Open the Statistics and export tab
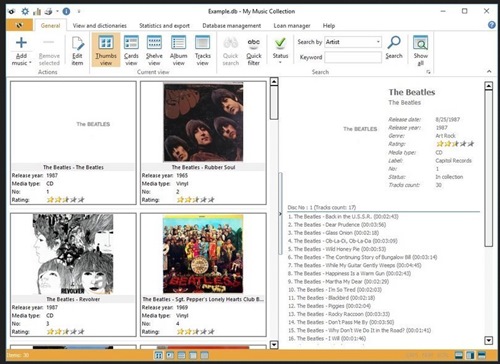 click(x=164, y=26)
